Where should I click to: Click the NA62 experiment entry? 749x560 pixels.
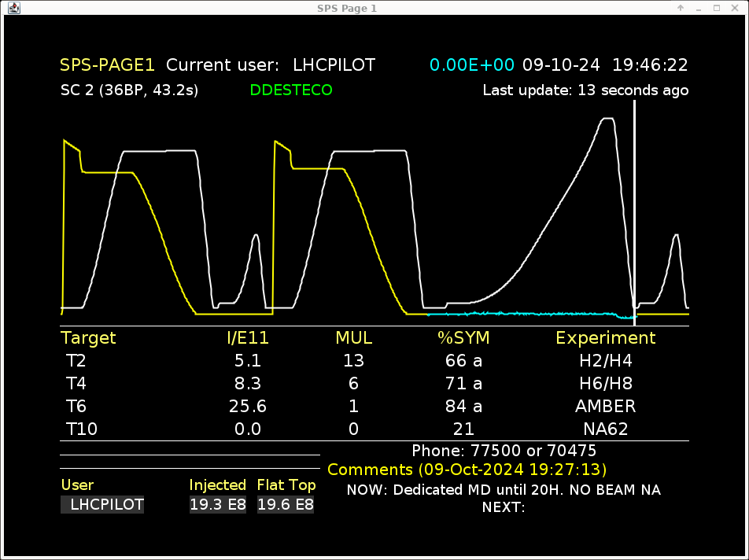(x=605, y=429)
